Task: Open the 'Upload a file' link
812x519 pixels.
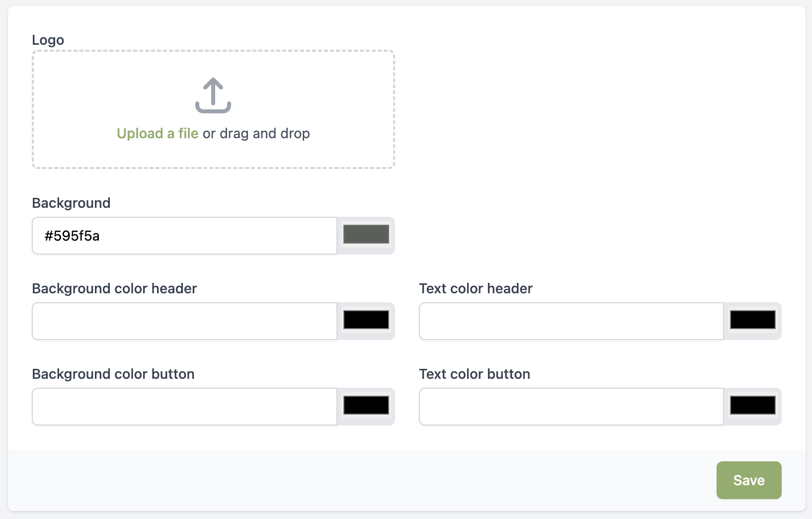Action: 158,133
